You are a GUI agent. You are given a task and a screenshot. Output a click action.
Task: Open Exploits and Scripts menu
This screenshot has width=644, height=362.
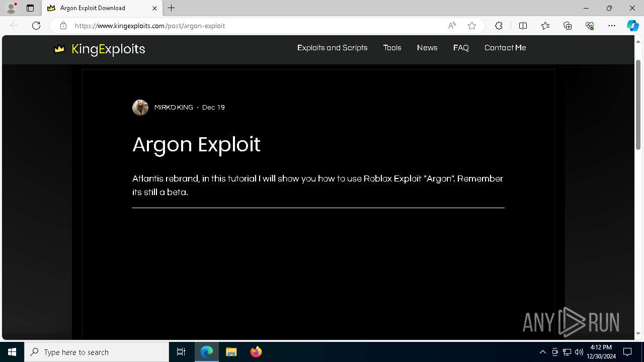point(333,48)
